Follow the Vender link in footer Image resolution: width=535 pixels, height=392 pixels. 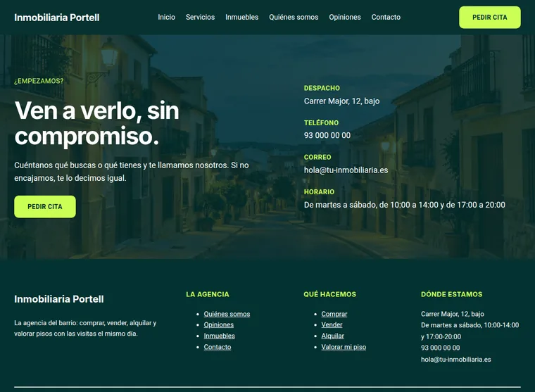coord(332,325)
